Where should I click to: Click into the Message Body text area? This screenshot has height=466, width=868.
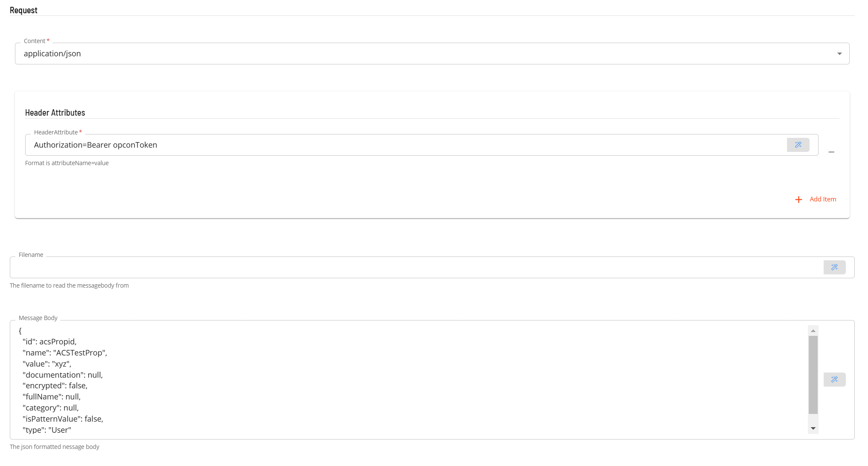pos(409,380)
